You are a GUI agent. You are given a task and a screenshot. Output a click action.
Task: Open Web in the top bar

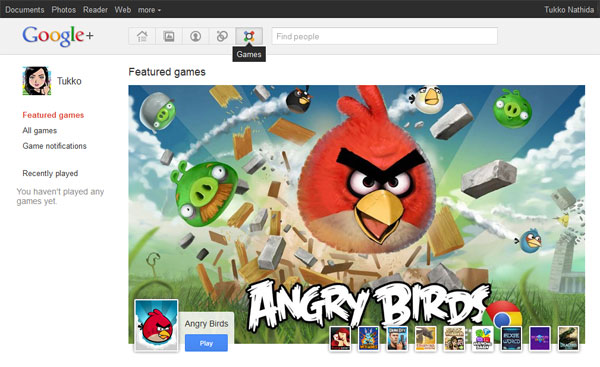(x=123, y=10)
